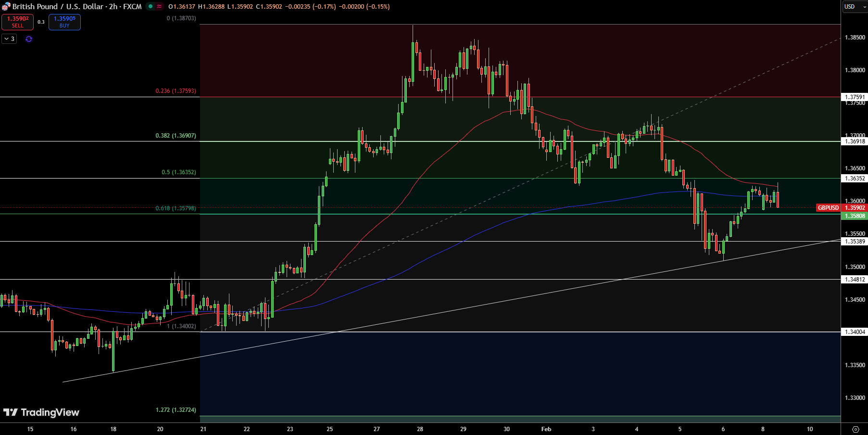Expand the collapsed indicators legend showing 3
The width and height of the screenshot is (868, 435).
pyautogui.click(x=9, y=39)
